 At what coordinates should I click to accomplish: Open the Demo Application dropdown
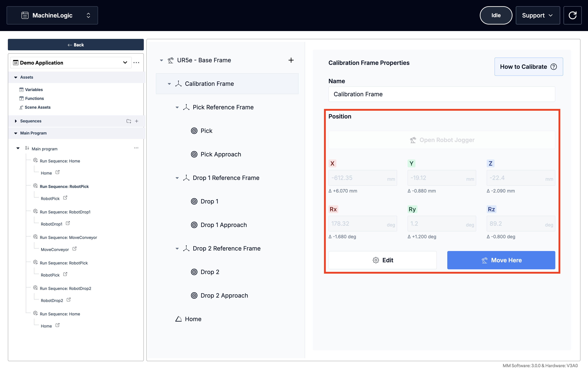(x=71, y=63)
